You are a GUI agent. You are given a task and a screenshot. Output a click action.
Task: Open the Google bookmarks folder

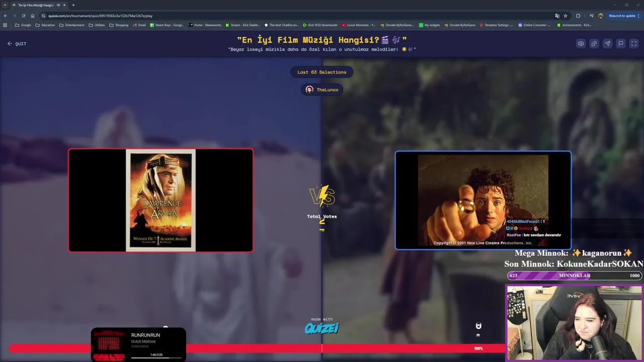pyautogui.click(x=23, y=25)
